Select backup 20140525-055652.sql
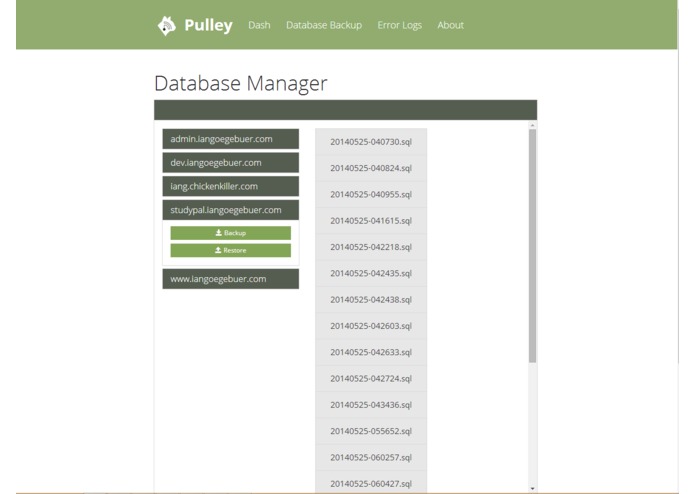Screen dimensions: 695x494 click(371, 431)
